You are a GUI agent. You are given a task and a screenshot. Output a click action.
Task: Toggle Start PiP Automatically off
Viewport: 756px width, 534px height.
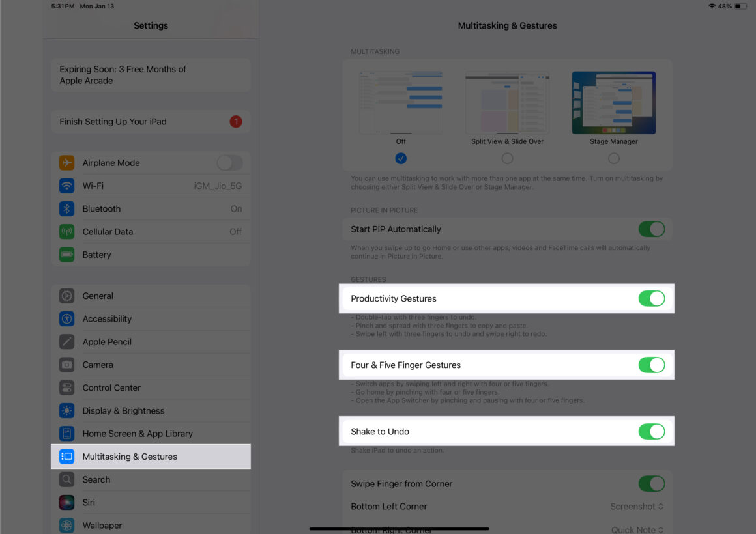[652, 229]
